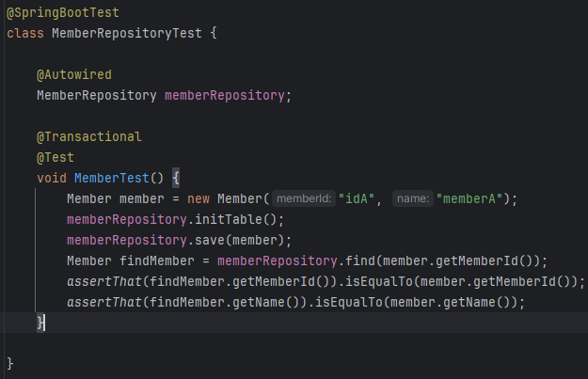Click isEqualTo on the getName assertion line
Viewport: 588px width, 379px height.
(349, 302)
